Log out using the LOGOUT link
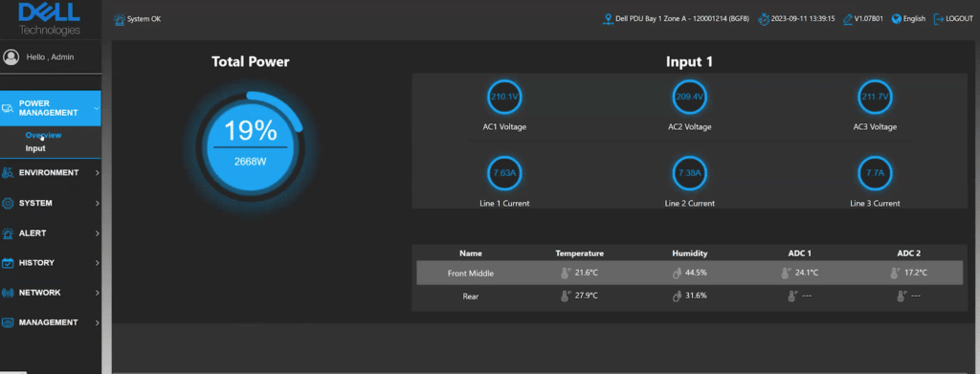Screen dimensions: 980x374 coord(953,19)
